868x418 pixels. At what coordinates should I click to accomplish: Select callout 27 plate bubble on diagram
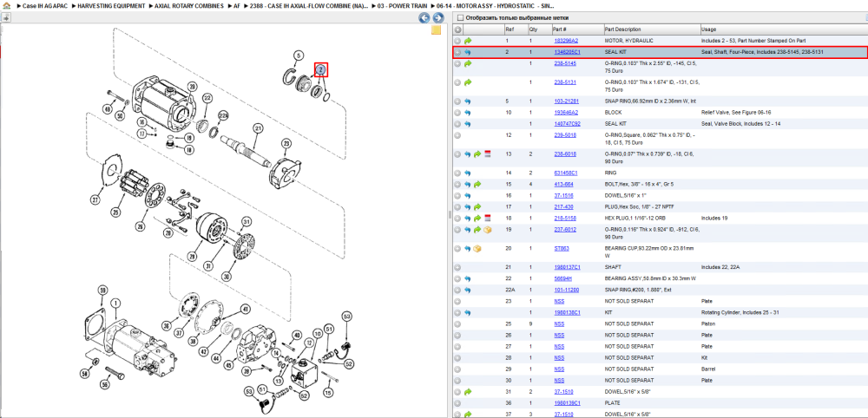click(95, 199)
